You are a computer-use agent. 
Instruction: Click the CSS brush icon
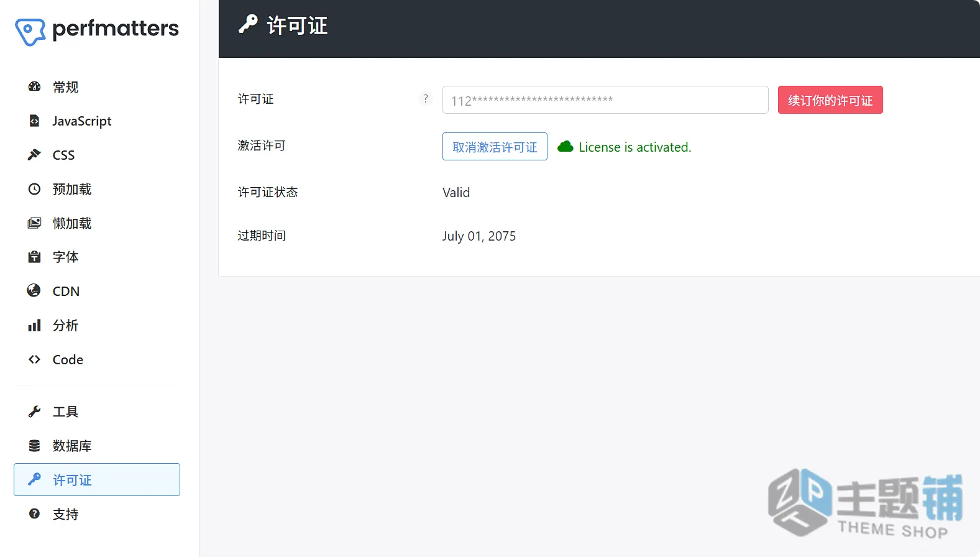[x=35, y=155]
